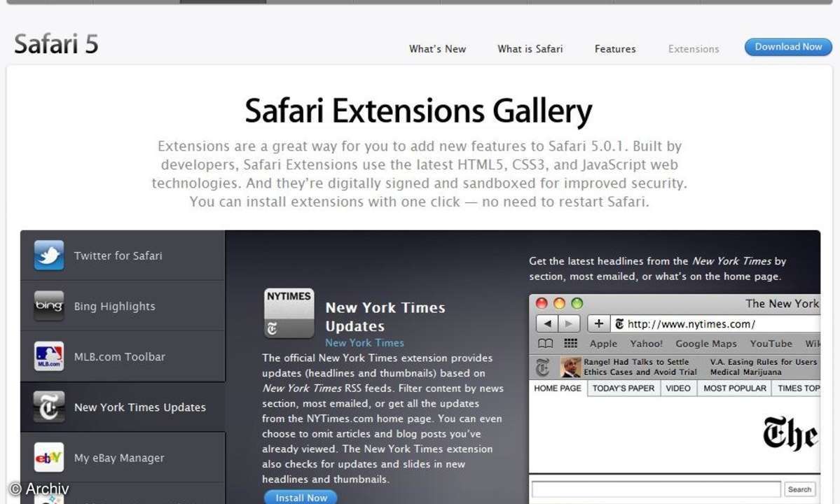840x504 pixels.
Task: Switch to the MOST POPULAR tab
Action: coord(734,388)
